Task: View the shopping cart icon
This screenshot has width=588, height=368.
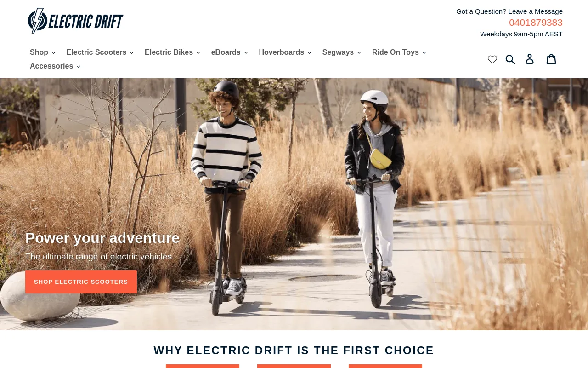Action: 551,59
